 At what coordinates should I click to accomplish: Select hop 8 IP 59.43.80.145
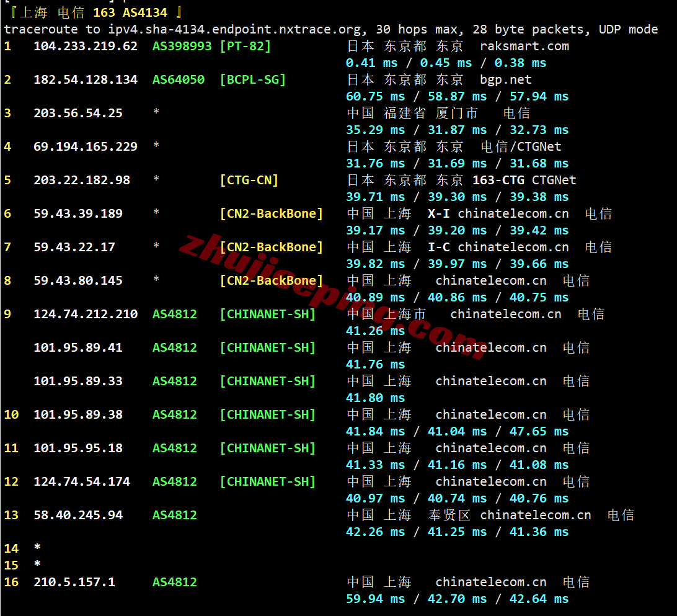pyautogui.click(x=78, y=281)
